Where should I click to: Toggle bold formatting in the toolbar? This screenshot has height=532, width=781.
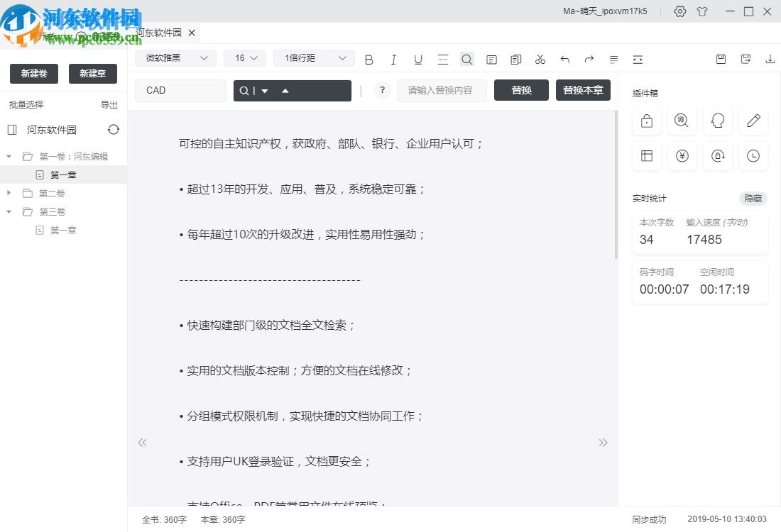368,60
